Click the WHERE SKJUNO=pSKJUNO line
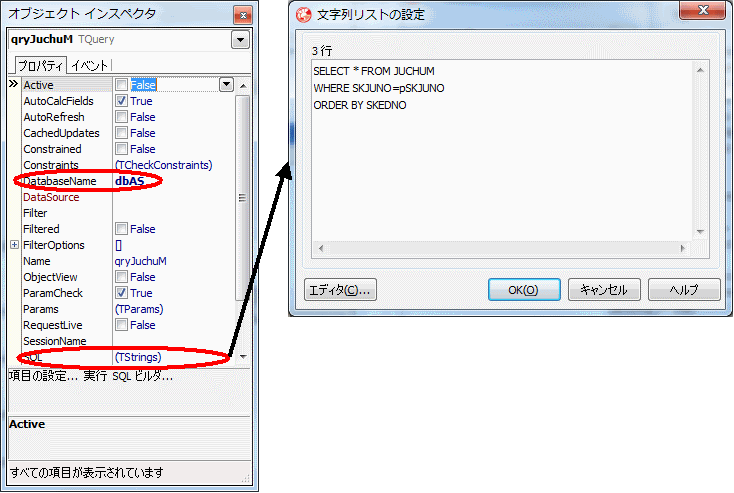 coord(379,88)
